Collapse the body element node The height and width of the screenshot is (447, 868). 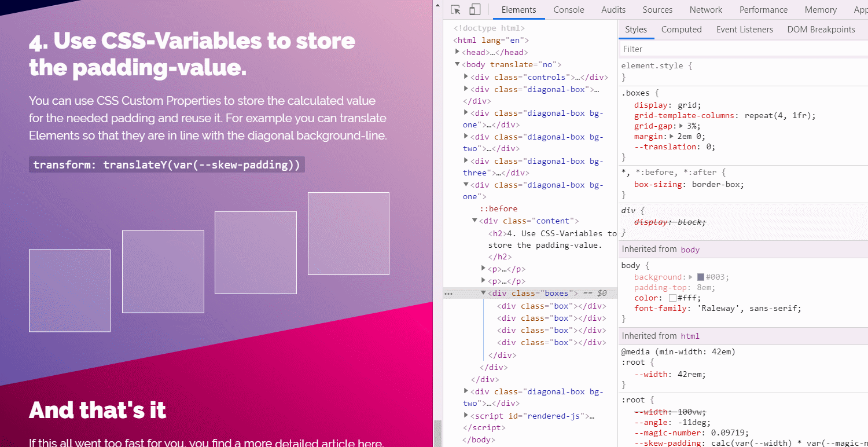457,64
